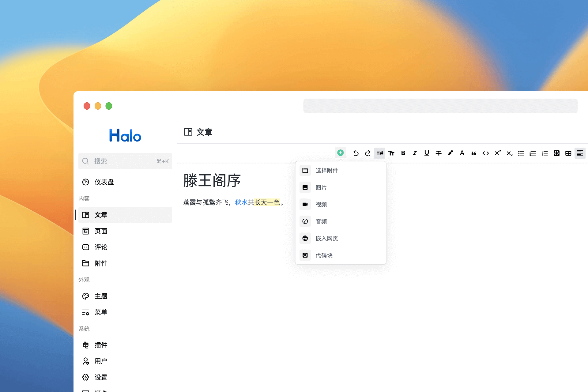
Task: Click the task list icon
Action: click(545, 153)
